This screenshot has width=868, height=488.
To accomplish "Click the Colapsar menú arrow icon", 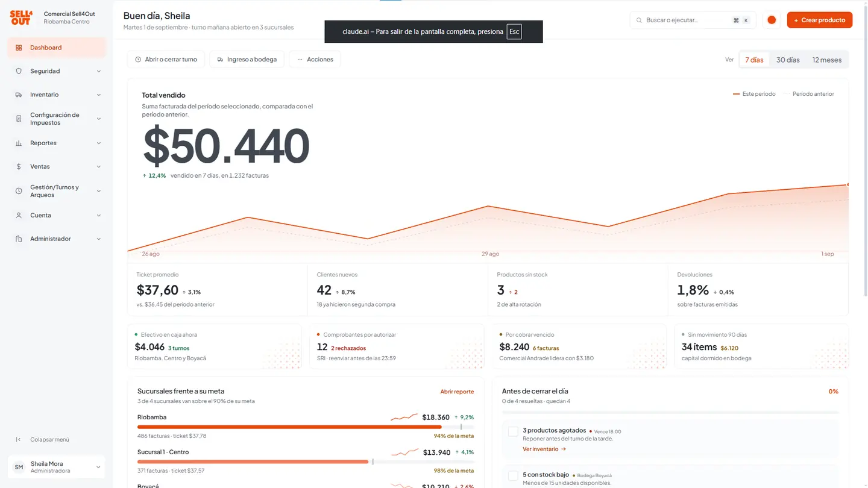I will (19, 439).
